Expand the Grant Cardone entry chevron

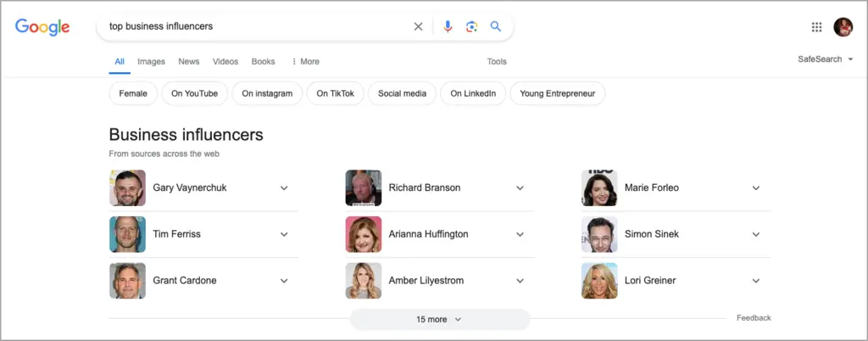click(284, 282)
